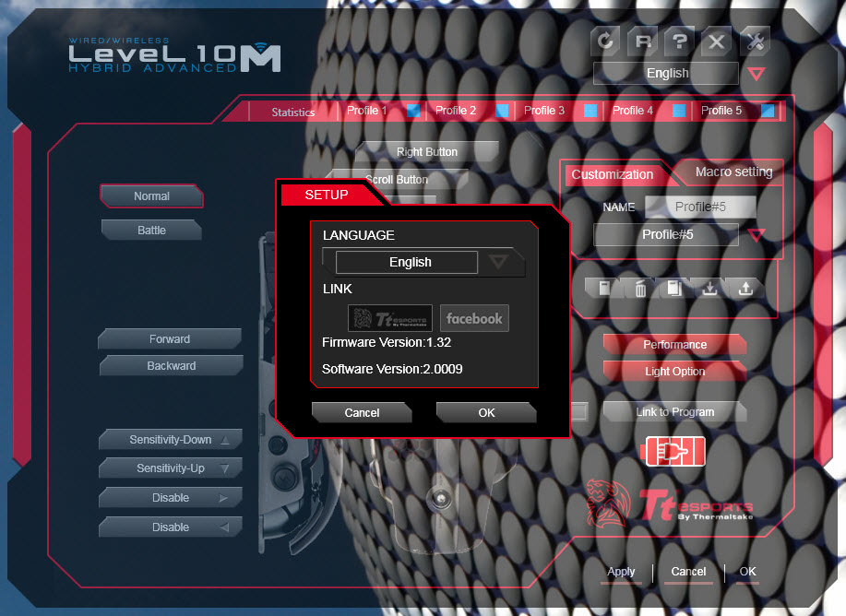Click the battery charging status icon

[675, 451]
